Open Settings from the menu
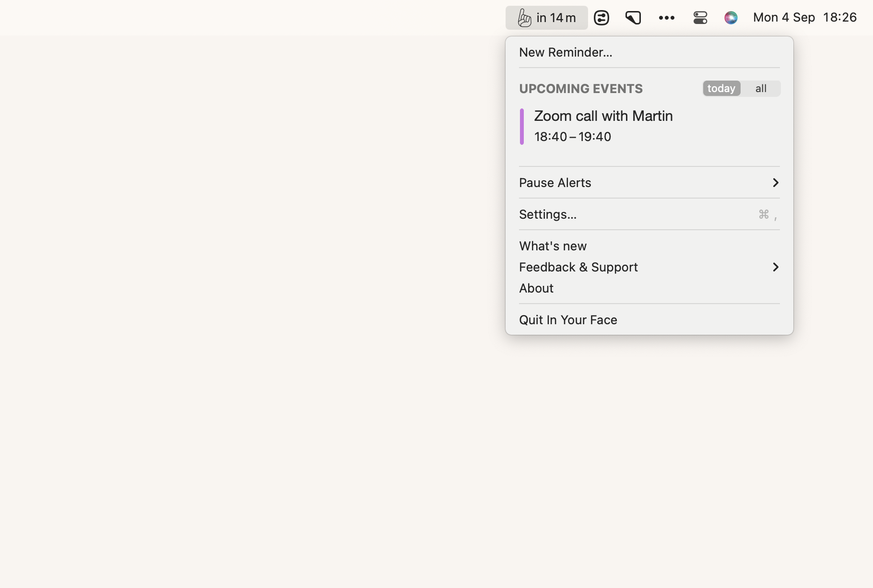Image resolution: width=873 pixels, height=588 pixels. pos(548,214)
